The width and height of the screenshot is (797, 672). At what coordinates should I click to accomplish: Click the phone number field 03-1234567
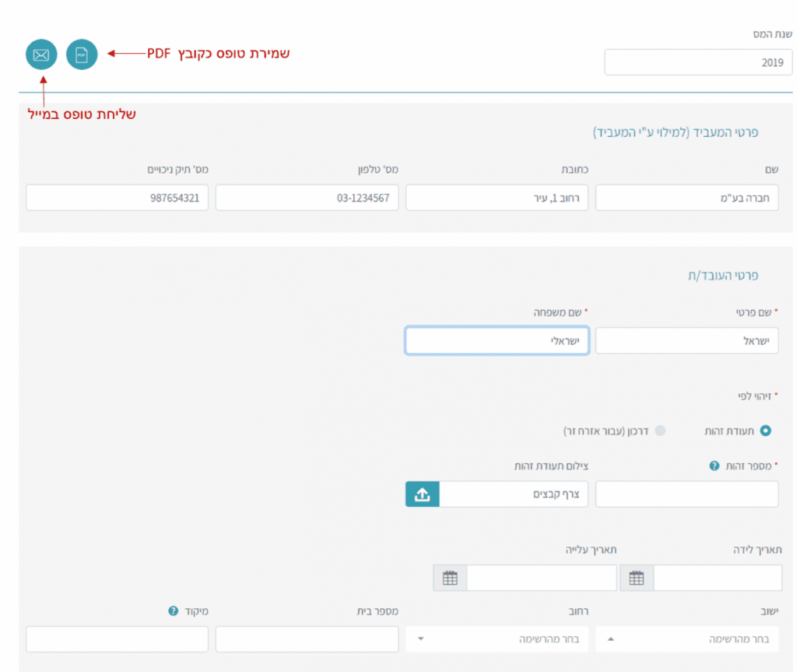tap(307, 198)
